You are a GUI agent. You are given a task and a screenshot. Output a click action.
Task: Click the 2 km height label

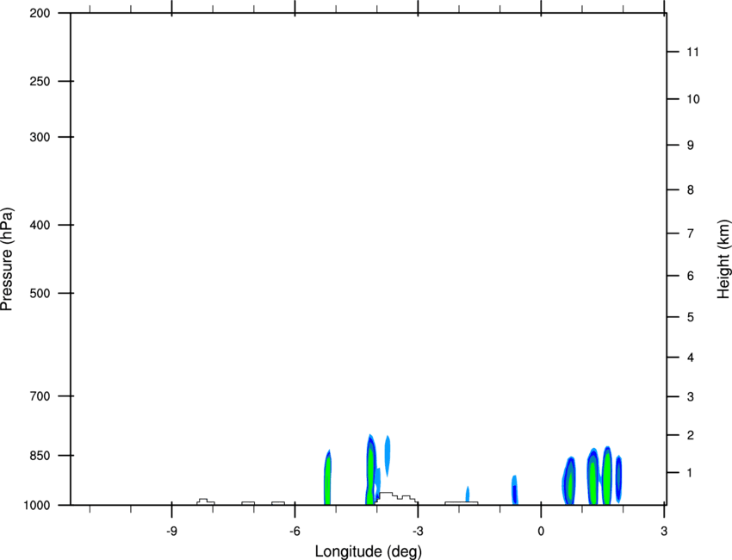tap(691, 435)
